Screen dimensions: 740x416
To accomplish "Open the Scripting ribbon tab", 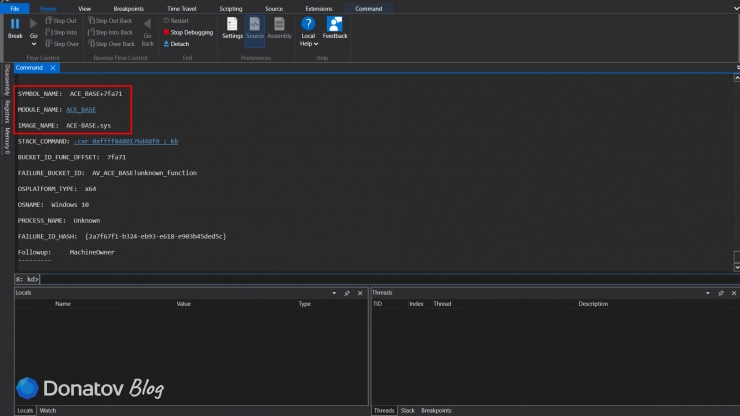I will (x=231, y=8).
